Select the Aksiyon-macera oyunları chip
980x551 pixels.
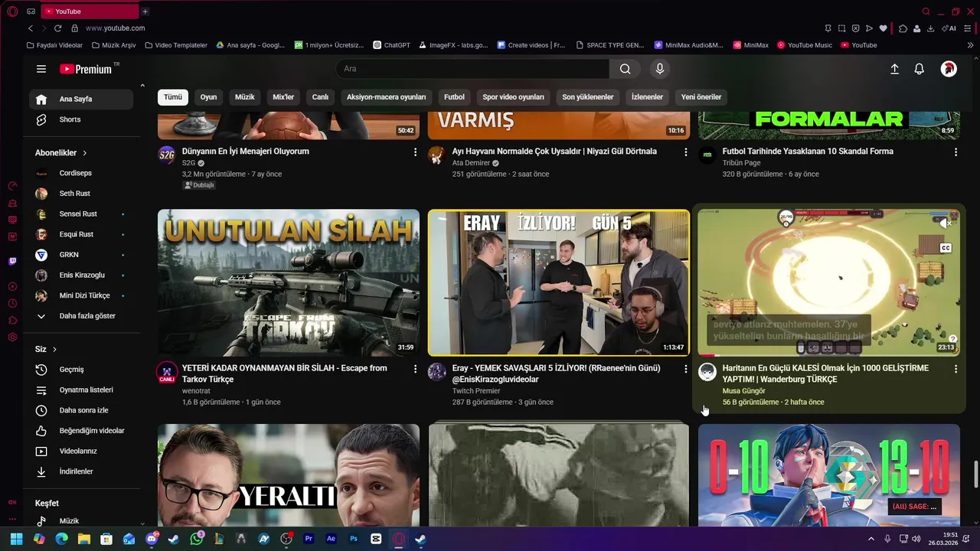point(386,97)
